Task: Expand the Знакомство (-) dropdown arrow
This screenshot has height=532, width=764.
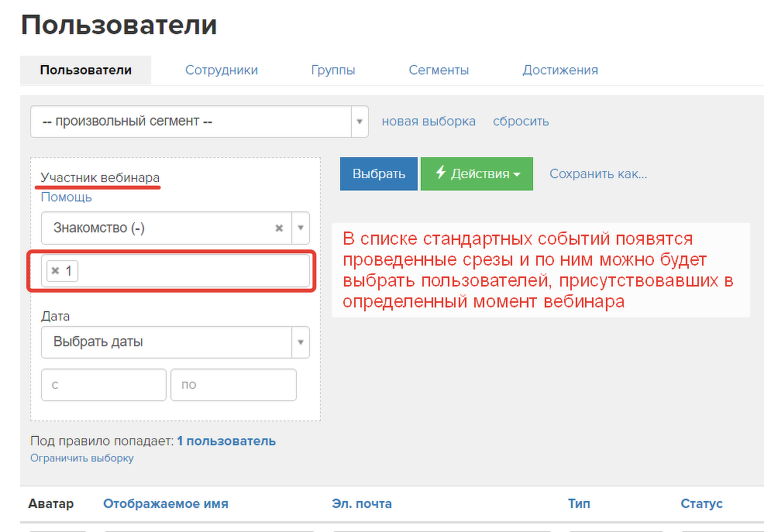Action: pyautogui.click(x=301, y=228)
